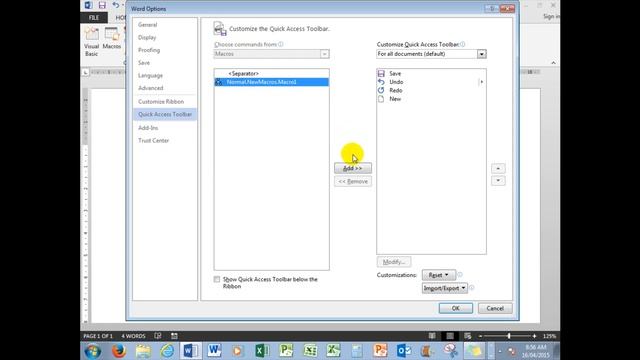The height and width of the screenshot is (360, 640).
Task: Click the zoom slider handle
Action: [x=509, y=336]
